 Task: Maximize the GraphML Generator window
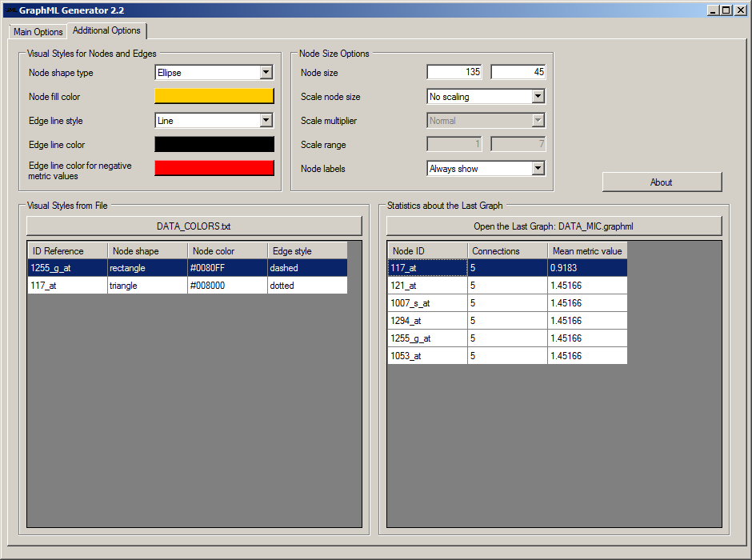[x=726, y=10]
